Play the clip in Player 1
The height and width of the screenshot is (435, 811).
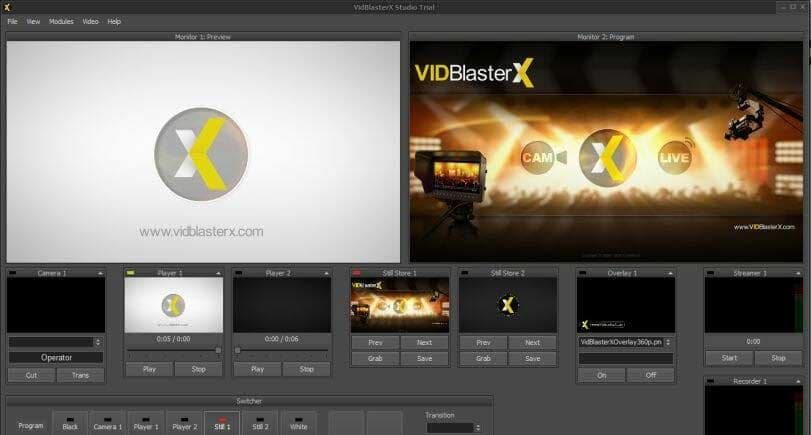[x=149, y=369]
